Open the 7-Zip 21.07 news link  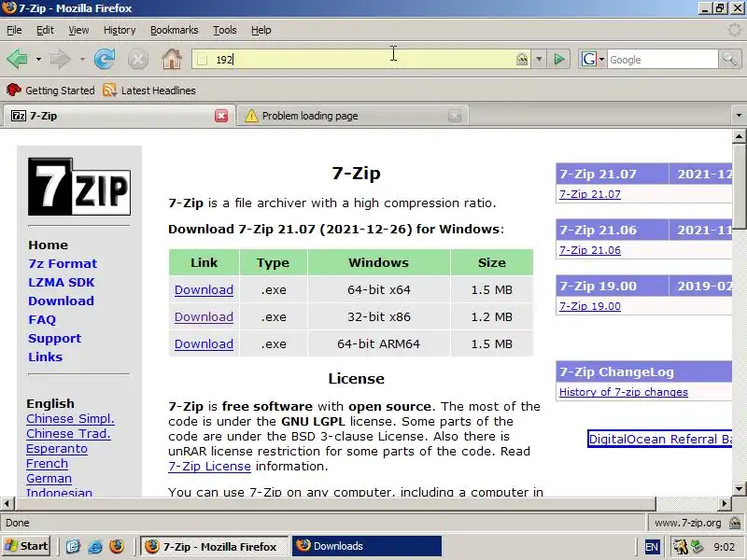590,194
